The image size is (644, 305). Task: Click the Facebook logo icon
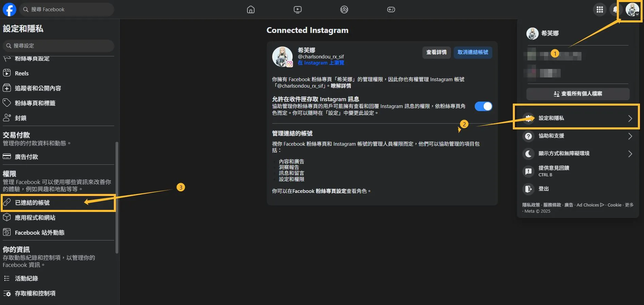10,10
